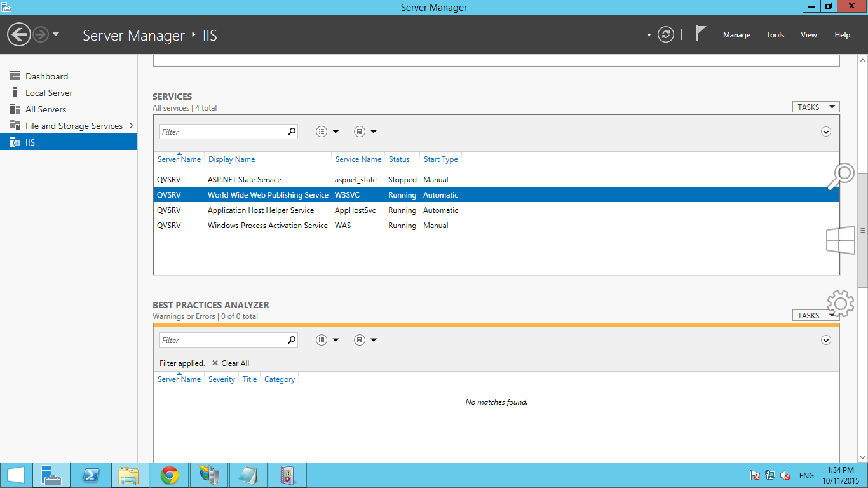The image size is (868, 488).
Task: Sort Services by Display Name column
Action: [x=232, y=159]
